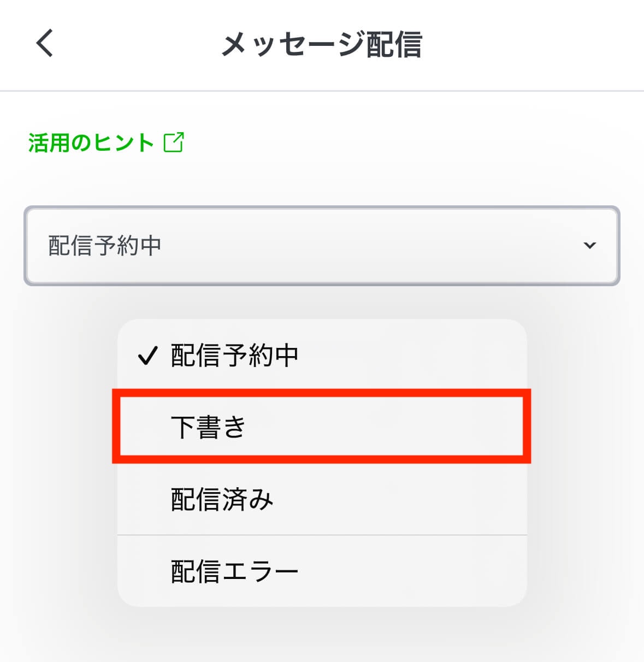Return to the previous screen via back chevron
The image size is (644, 662).
(45, 43)
